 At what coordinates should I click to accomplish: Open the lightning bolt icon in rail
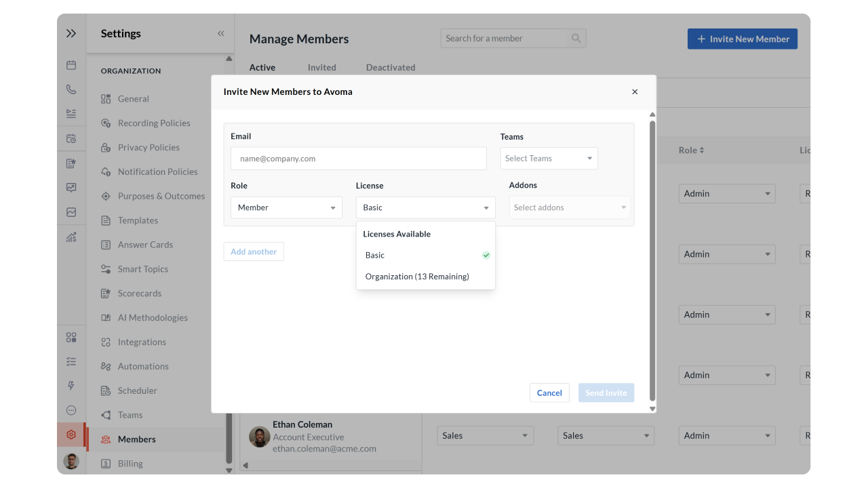pyautogui.click(x=71, y=386)
